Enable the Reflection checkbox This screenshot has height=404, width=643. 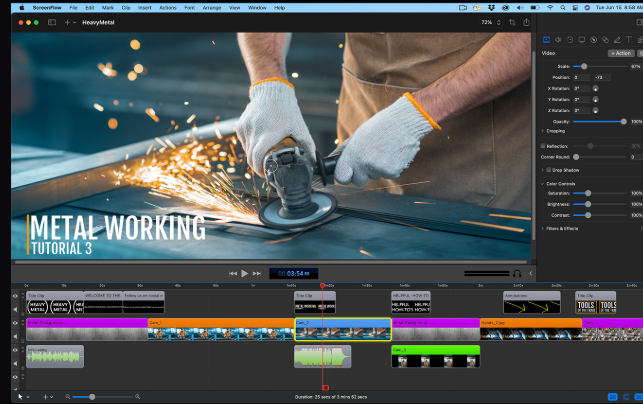543,146
